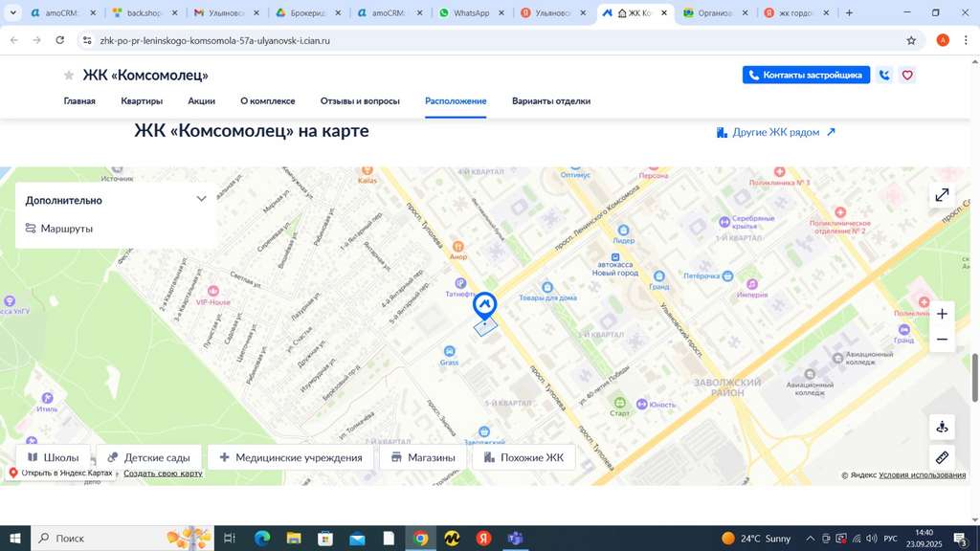The height and width of the screenshot is (551, 980).
Task: Toggle Медицинские учреждения map filter
Action: (x=290, y=457)
